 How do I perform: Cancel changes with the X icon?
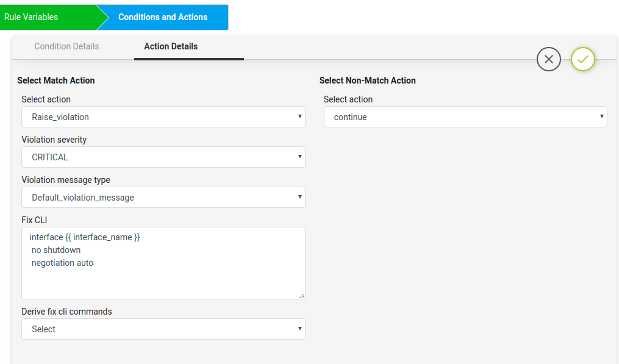tap(548, 59)
